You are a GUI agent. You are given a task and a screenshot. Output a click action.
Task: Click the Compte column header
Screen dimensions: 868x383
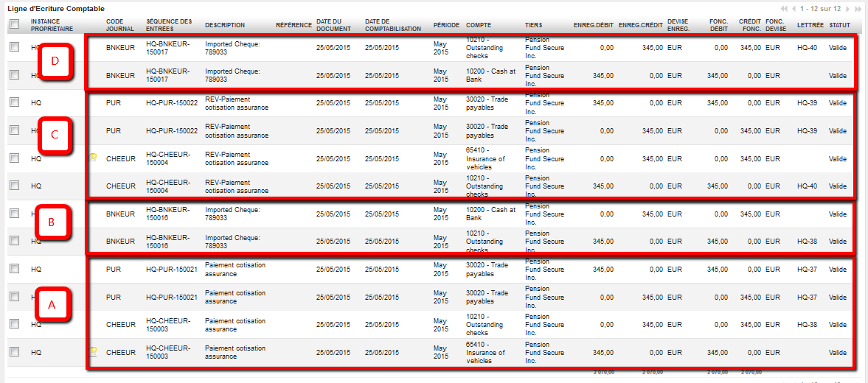click(x=479, y=24)
